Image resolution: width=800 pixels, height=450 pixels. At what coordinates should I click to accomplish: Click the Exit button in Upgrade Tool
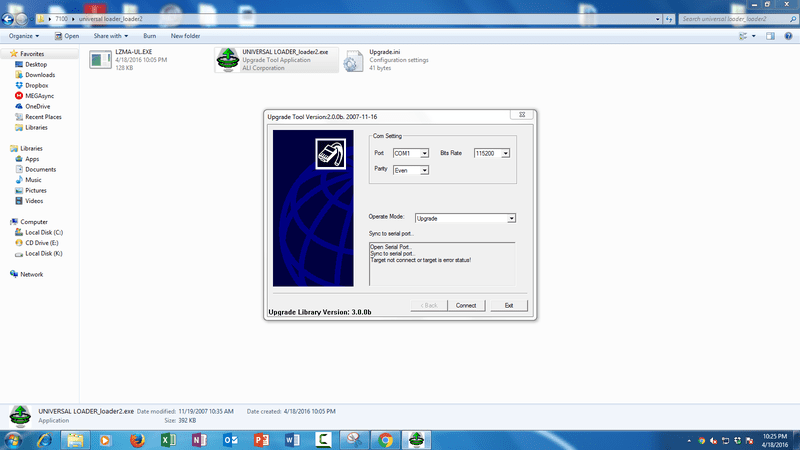[x=509, y=305]
